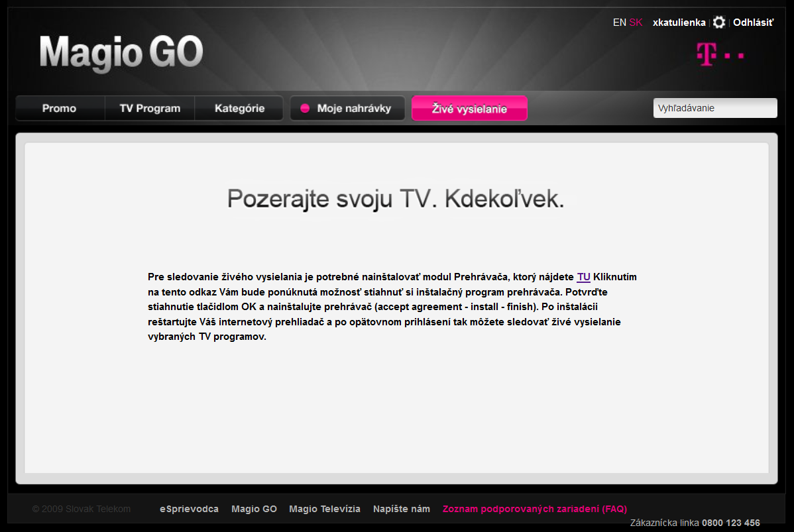Switch language to EN

click(x=619, y=23)
